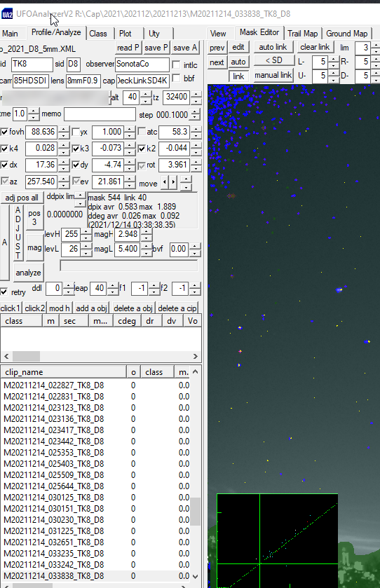The image size is (380, 588).
Task: Click the adj pos all button
Action: click(21, 198)
